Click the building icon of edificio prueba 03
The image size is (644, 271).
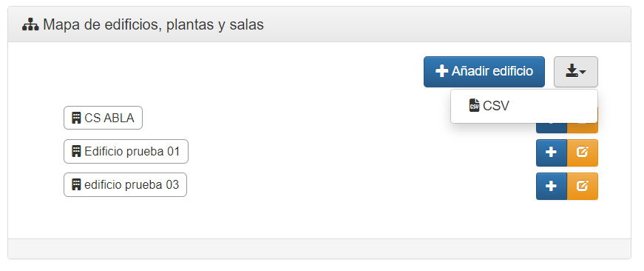click(76, 184)
